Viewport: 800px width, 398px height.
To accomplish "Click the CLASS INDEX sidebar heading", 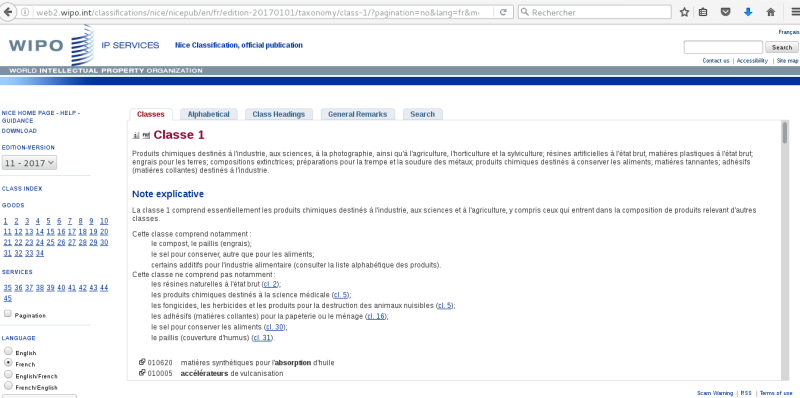I will (x=22, y=189).
